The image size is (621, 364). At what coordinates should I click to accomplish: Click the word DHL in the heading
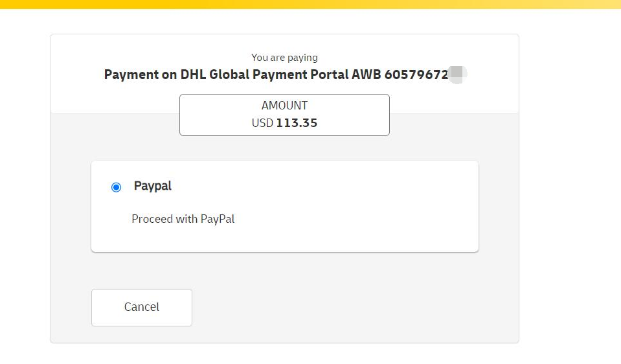pyautogui.click(x=193, y=74)
